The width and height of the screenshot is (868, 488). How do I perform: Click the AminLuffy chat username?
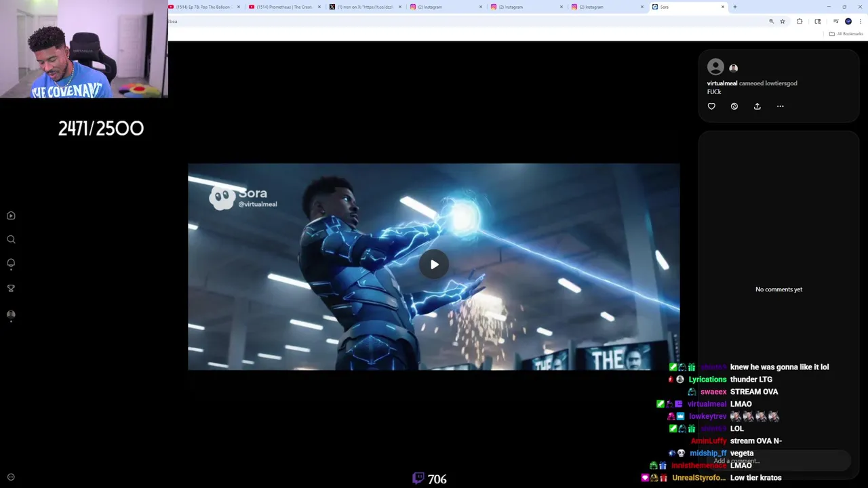tap(709, 441)
